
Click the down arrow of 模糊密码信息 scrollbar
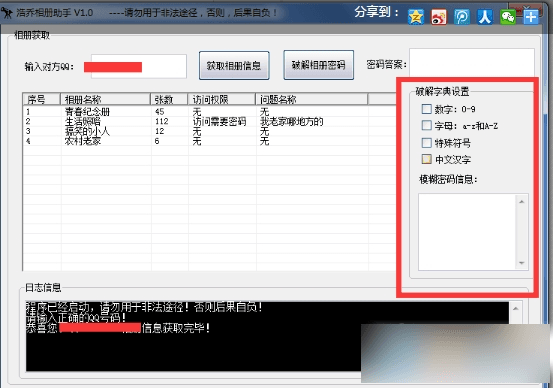pyautogui.click(x=522, y=263)
